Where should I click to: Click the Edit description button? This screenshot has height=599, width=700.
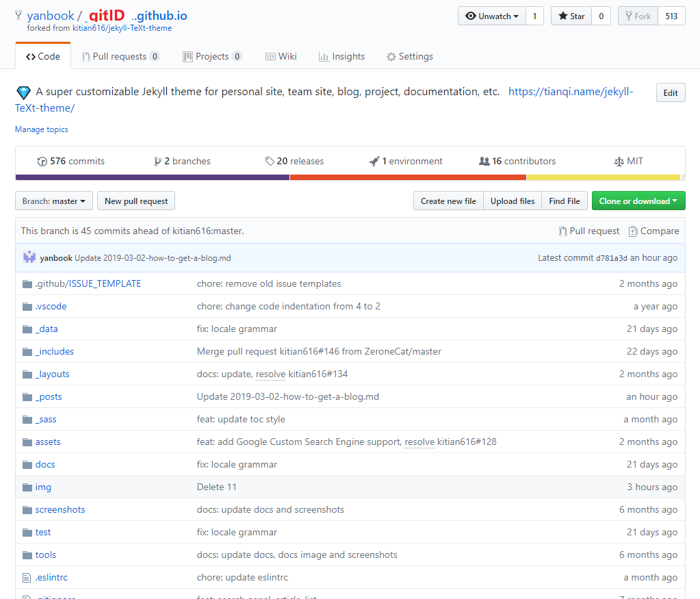click(x=670, y=93)
